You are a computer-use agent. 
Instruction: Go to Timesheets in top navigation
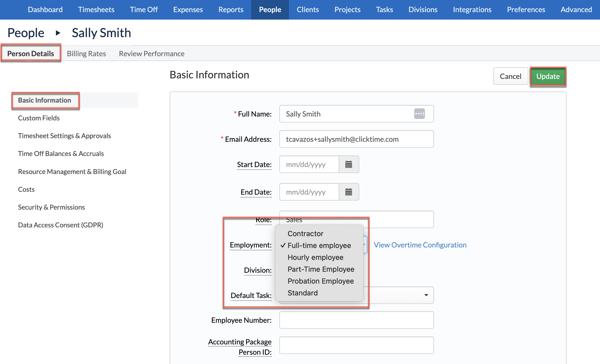[x=96, y=10]
